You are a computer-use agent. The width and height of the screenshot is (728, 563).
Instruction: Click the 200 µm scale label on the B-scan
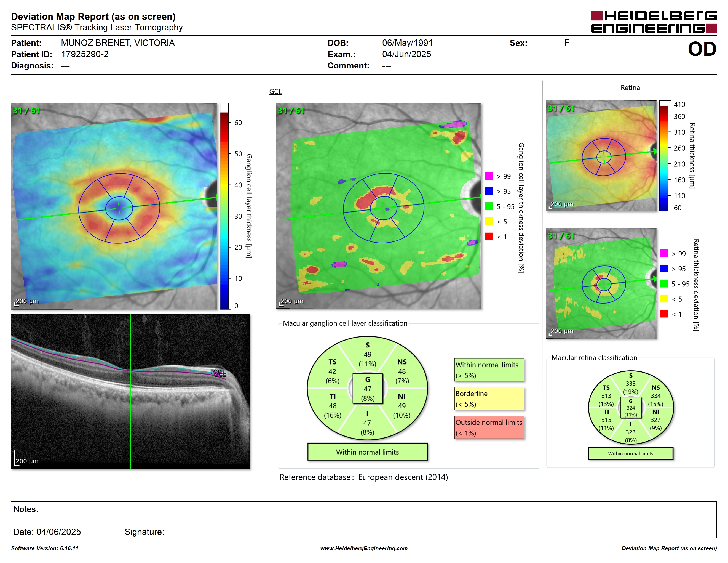pos(27,461)
